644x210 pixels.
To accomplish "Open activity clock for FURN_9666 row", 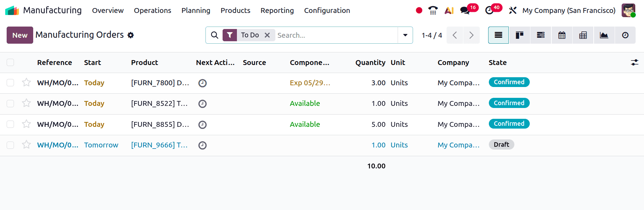I will pos(202,145).
